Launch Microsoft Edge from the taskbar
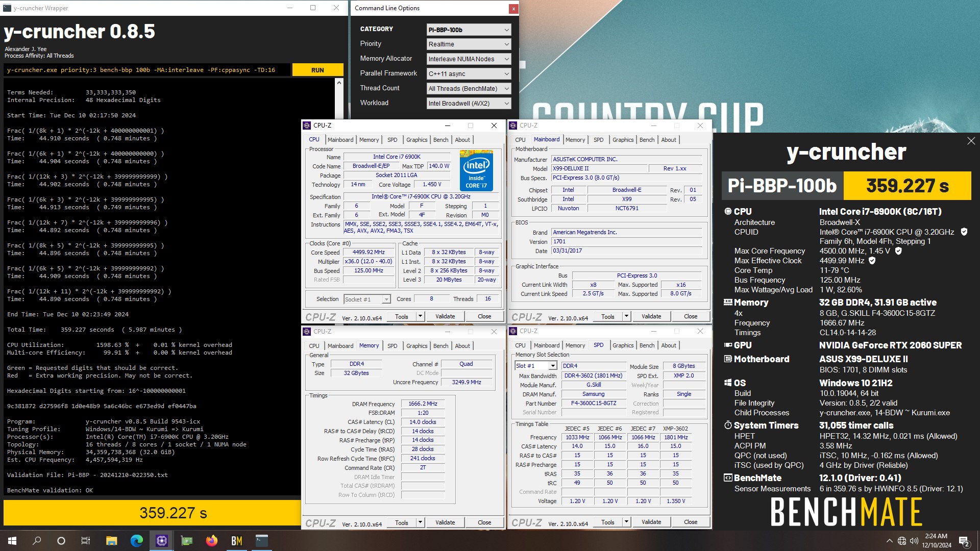 [136, 541]
